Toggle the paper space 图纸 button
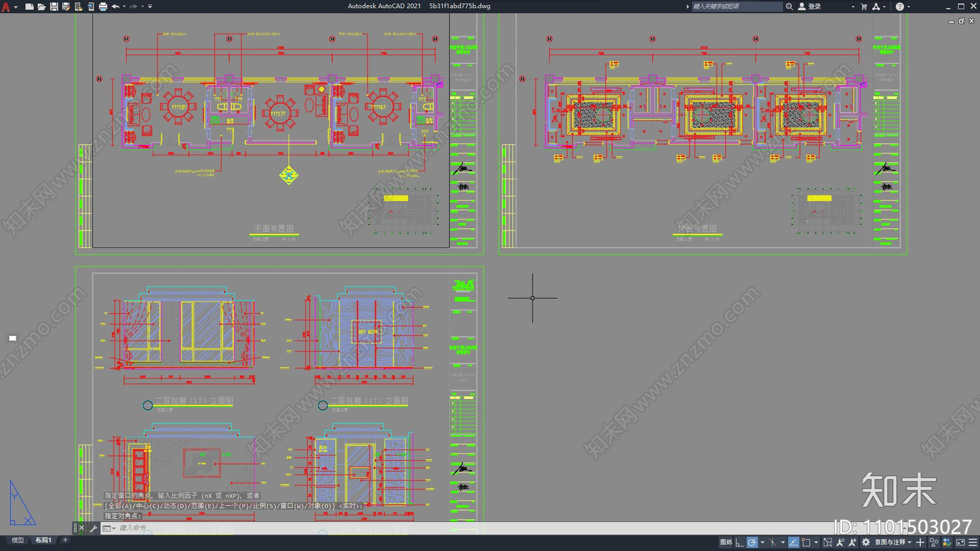The width and height of the screenshot is (980, 551). click(726, 542)
